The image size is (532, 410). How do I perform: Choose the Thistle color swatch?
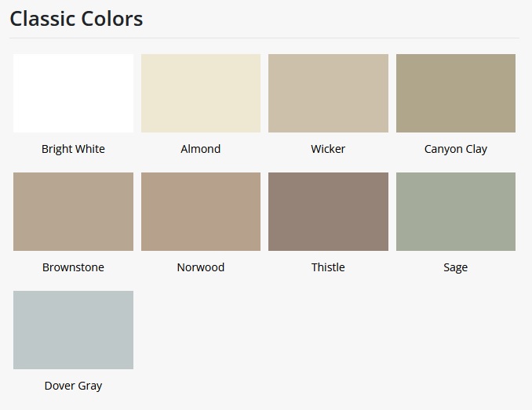328,212
